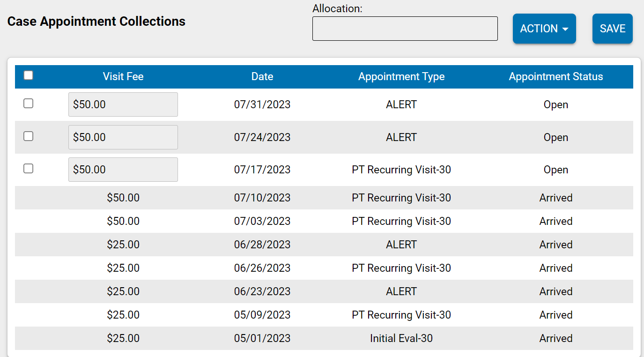Image resolution: width=644 pixels, height=357 pixels.
Task: Click the Appointment Status column header
Action: coord(555,76)
